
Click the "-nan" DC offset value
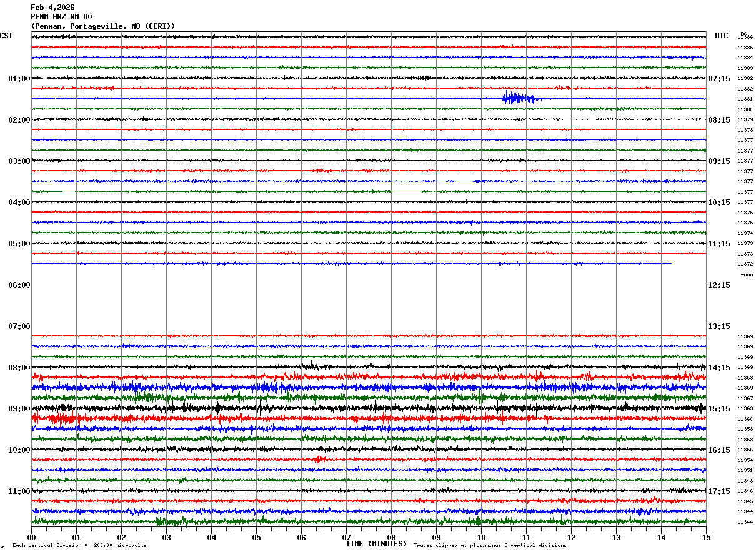[747, 274]
